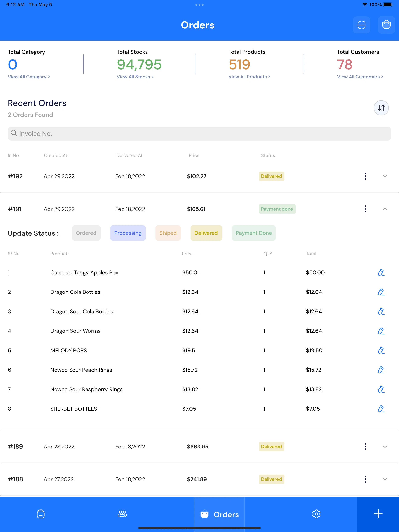Screen dimensions: 399x532
Task: Focus the Invoice No. search field
Action: coord(199,133)
